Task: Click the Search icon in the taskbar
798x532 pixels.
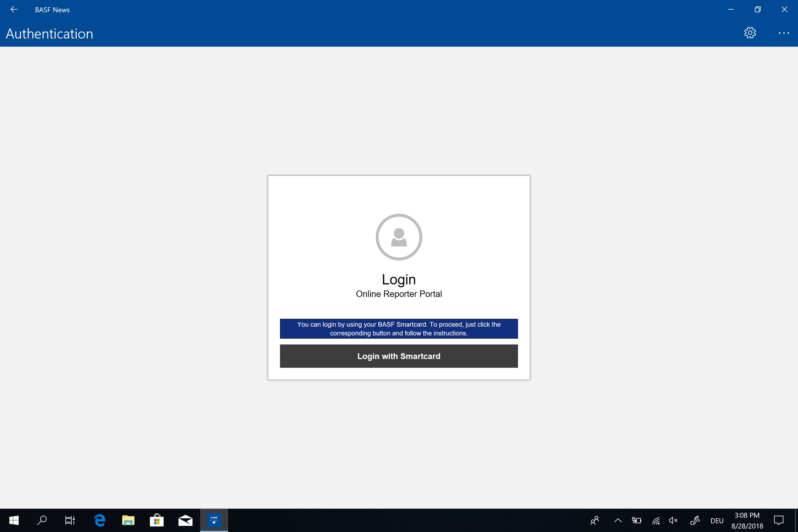Action: coord(42,520)
